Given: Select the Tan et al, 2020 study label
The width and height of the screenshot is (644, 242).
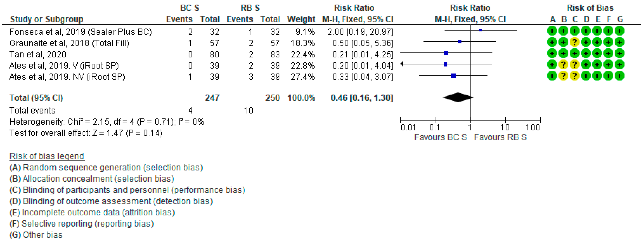Looking at the screenshot, I should tap(38, 54).
